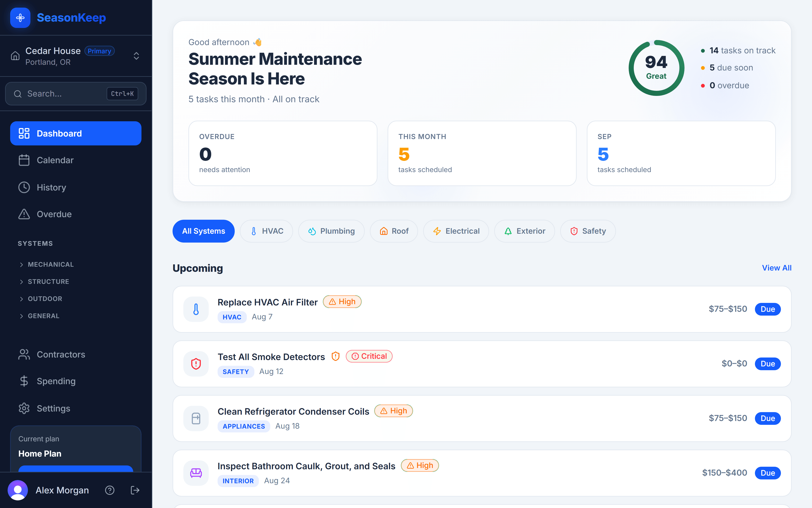Viewport: 812px width, 508px height.
Task: Open the Overdue page
Action: pyautogui.click(x=76, y=214)
